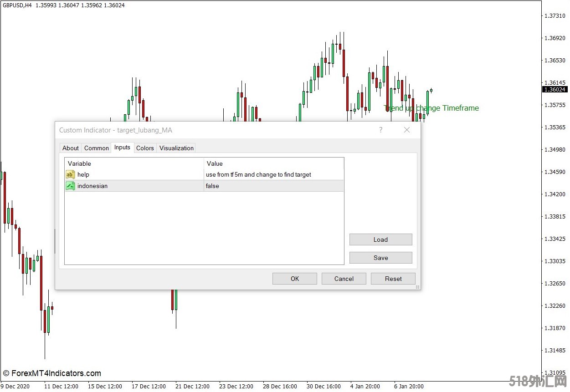Screen dimensions: 570x392
Task: Click the indonesian boolean variable icon
Action: 70,186
